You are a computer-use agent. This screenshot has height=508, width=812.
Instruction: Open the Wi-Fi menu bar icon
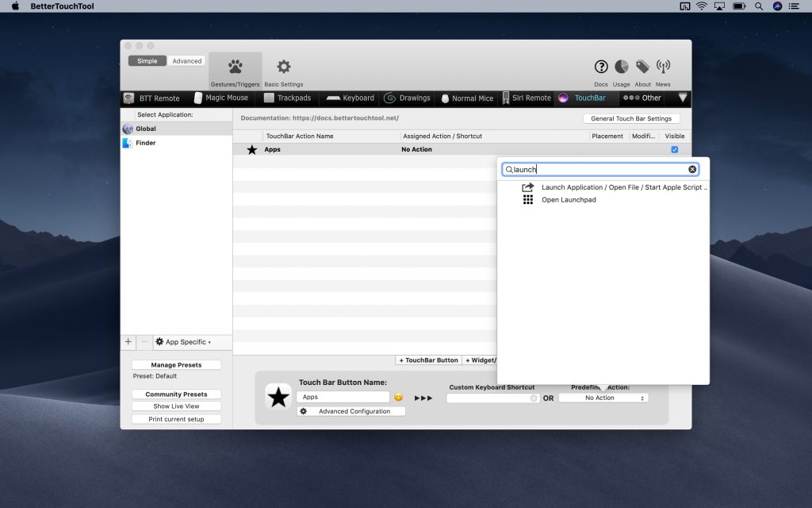(702, 6)
